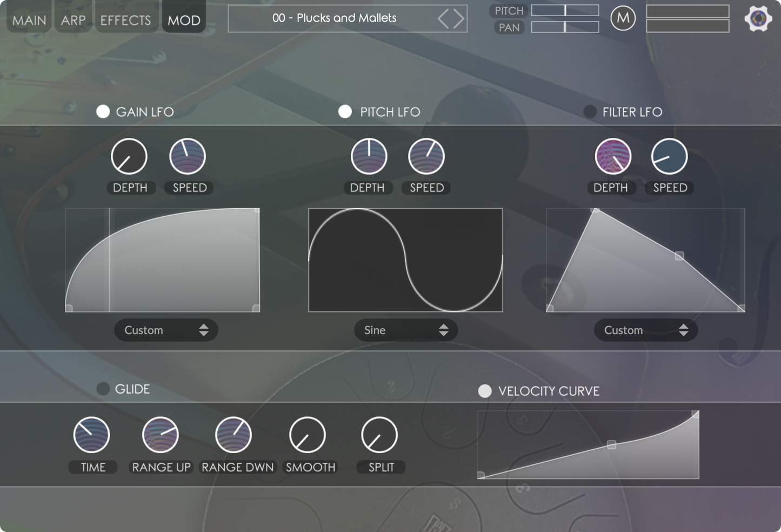Go to previous preset with left arrow
This screenshot has width=781, height=532.
click(444, 19)
